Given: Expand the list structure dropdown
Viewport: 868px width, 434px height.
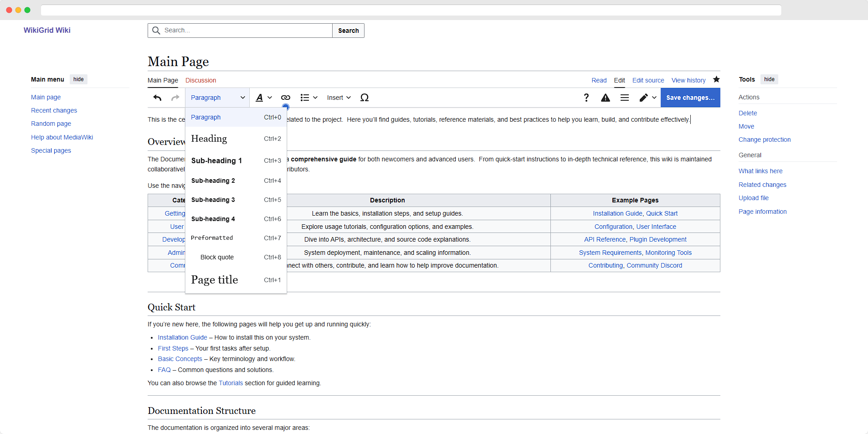Looking at the screenshot, I should 308,98.
